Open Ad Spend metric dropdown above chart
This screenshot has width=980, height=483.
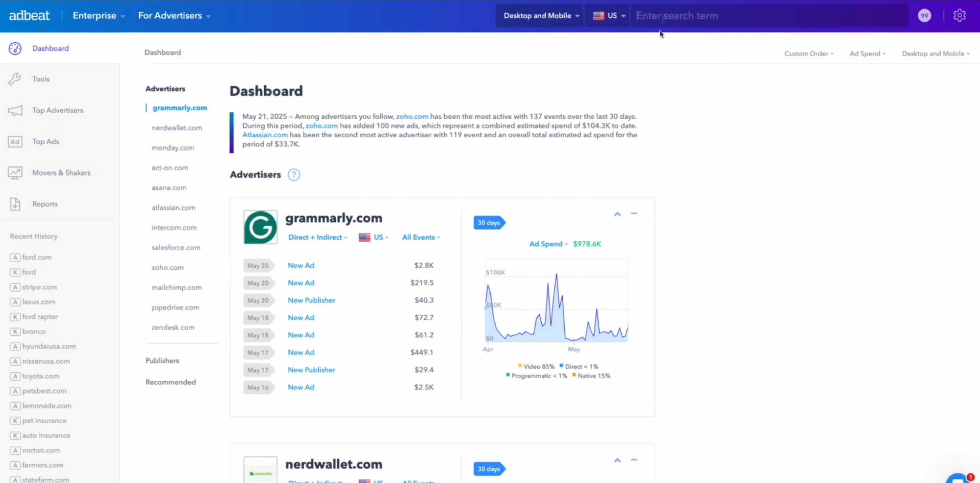tap(549, 244)
